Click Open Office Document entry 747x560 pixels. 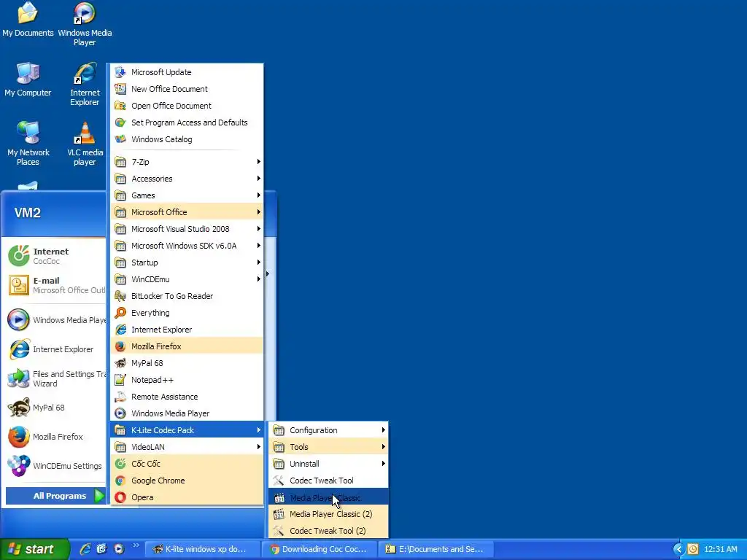click(187, 106)
